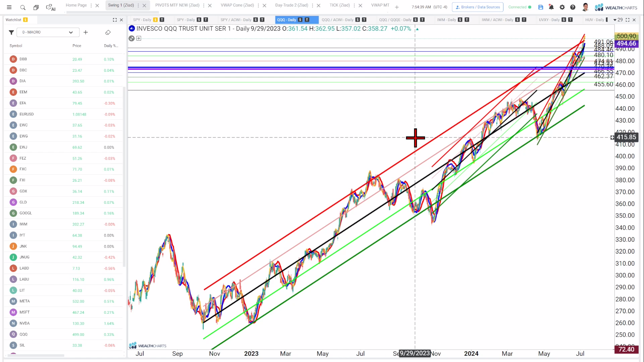
Task: Click the Connected status indicator
Action: pos(520,7)
